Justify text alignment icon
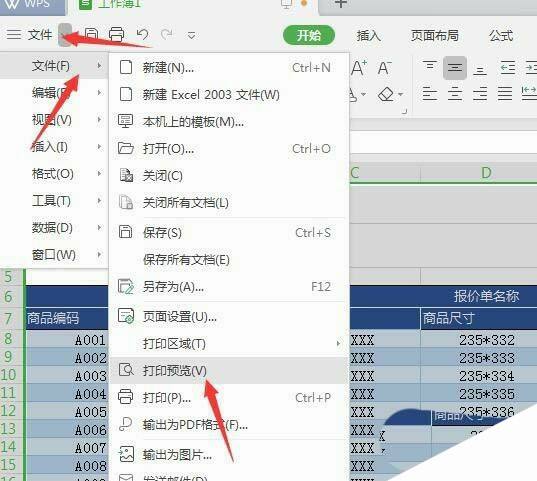This screenshot has width=537, height=481. (505, 94)
